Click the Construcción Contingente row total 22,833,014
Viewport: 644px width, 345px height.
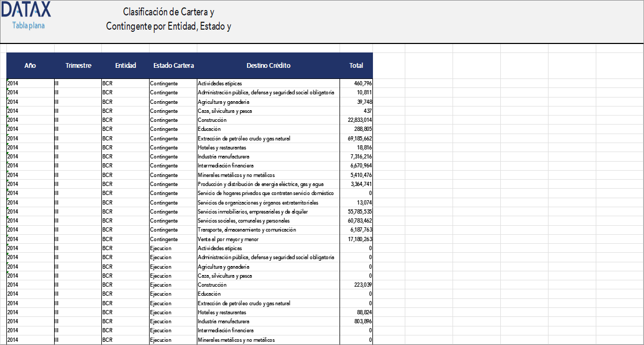354,120
